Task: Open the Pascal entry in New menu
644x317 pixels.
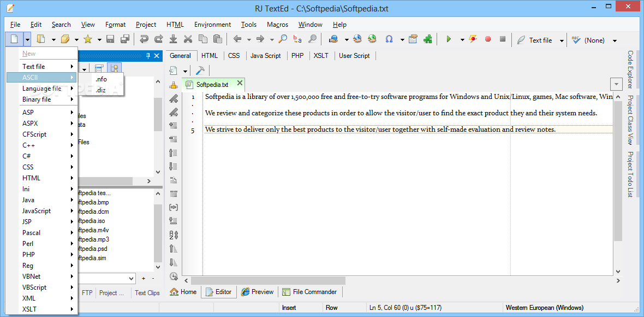Action: coord(42,232)
